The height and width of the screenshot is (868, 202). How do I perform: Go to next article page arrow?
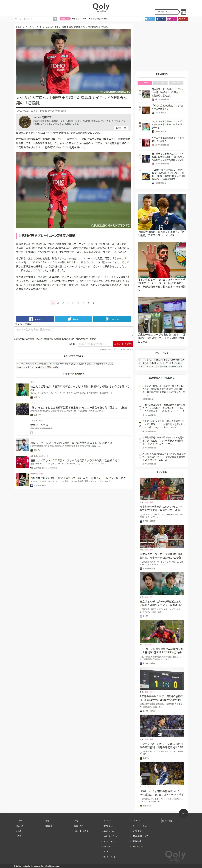click(94, 303)
